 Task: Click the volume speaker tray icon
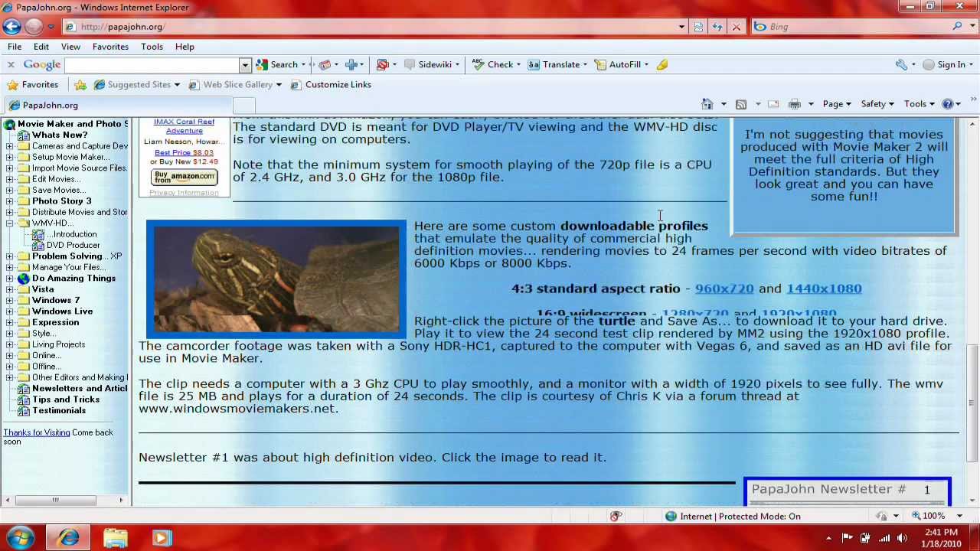tap(902, 538)
